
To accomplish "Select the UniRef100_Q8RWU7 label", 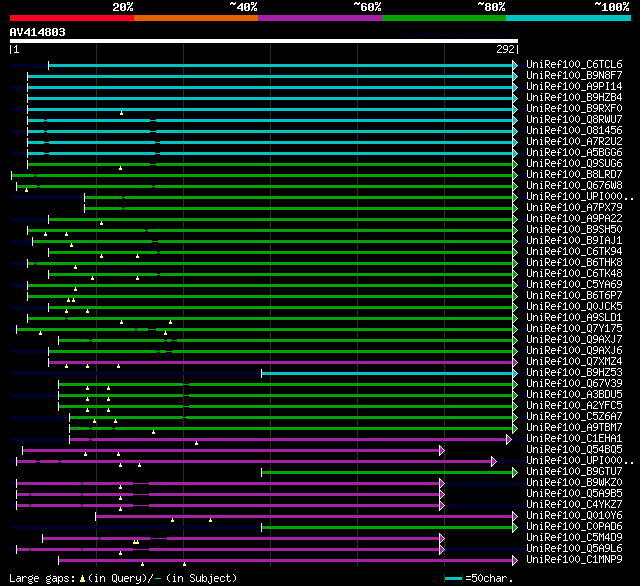I will click(574, 120).
